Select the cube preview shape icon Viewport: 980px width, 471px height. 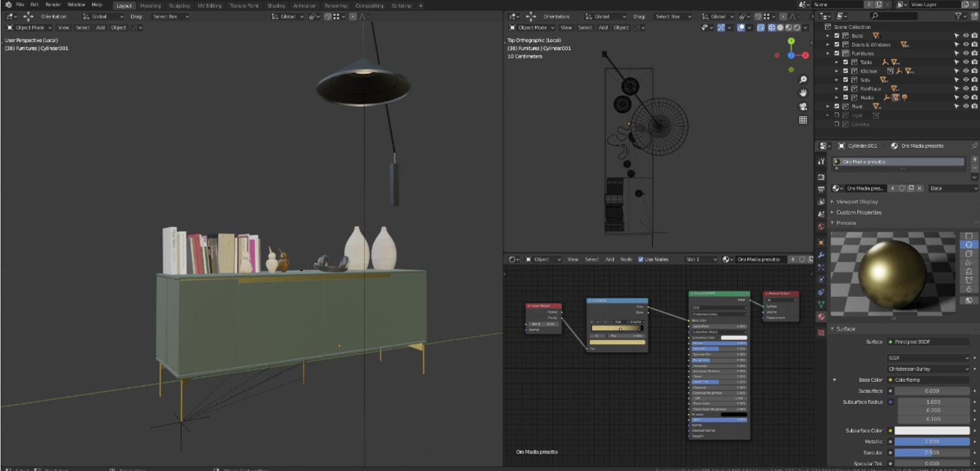tap(969, 254)
